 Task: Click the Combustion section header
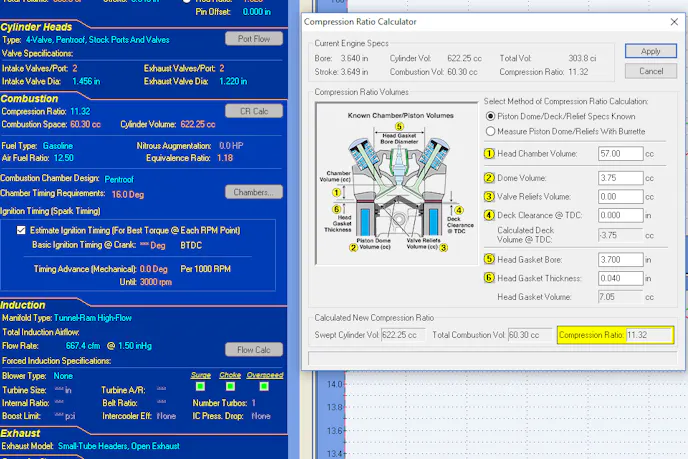pos(30,99)
